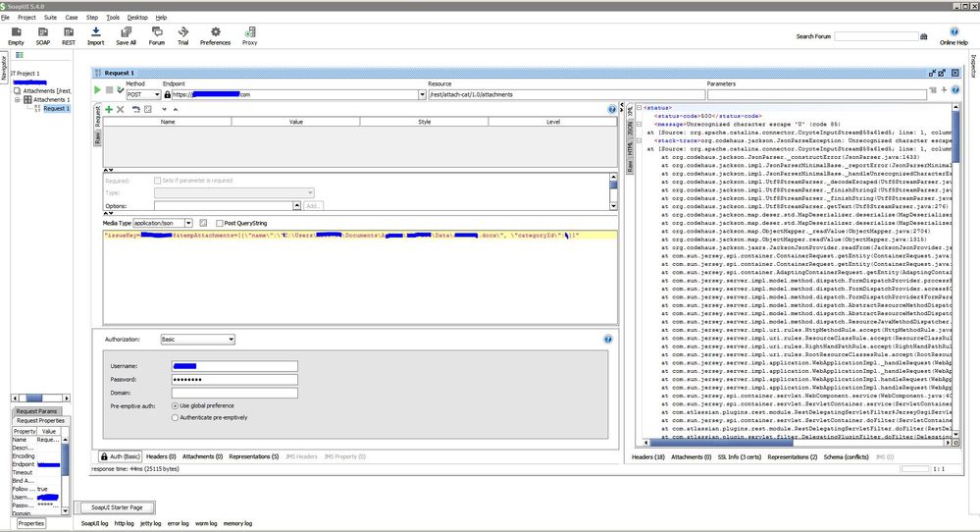Image resolution: width=980 pixels, height=532 pixels.
Task: Collapse the status XML node
Action: pyautogui.click(x=639, y=108)
